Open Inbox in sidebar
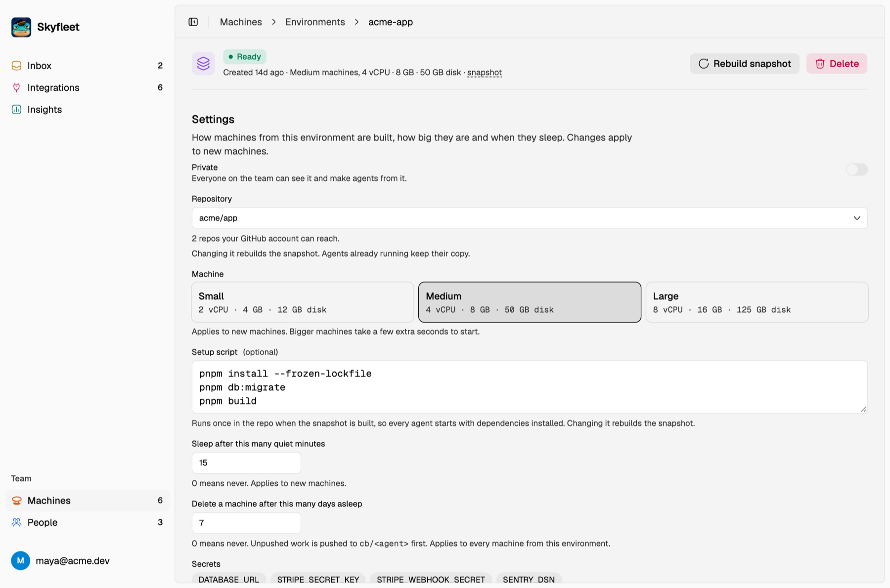The width and height of the screenshot is (890, 588). click(x=88, y=66)
